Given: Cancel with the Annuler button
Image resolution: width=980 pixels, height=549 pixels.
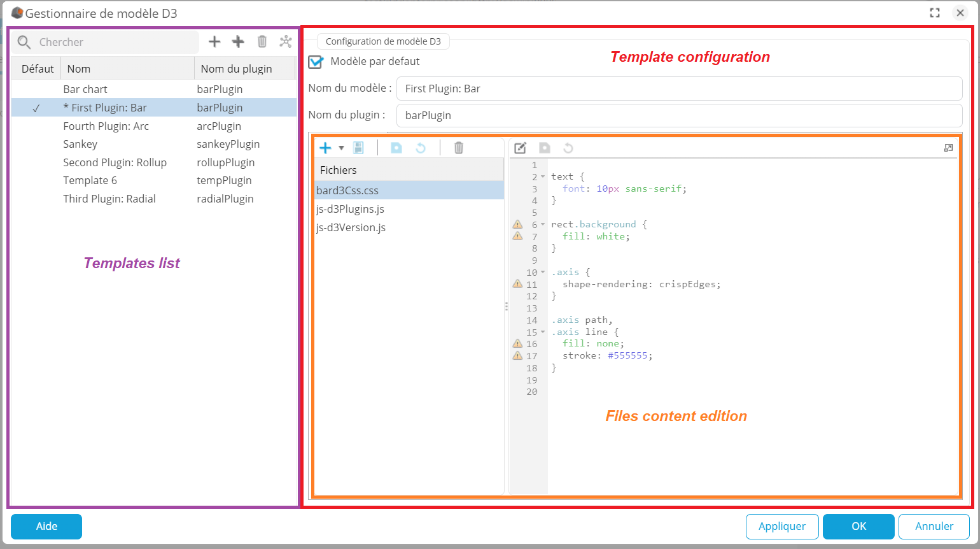Looking at the screenshot, I should 934,527.
